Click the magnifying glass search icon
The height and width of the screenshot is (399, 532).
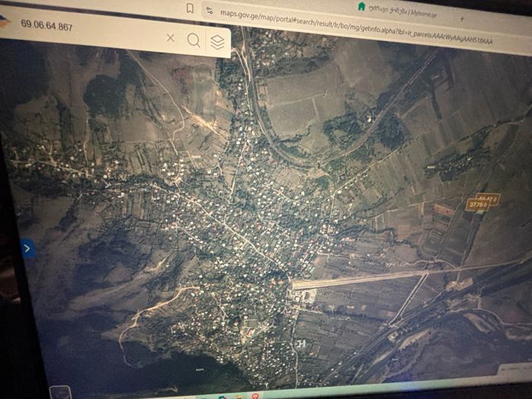tap(194, 40)
